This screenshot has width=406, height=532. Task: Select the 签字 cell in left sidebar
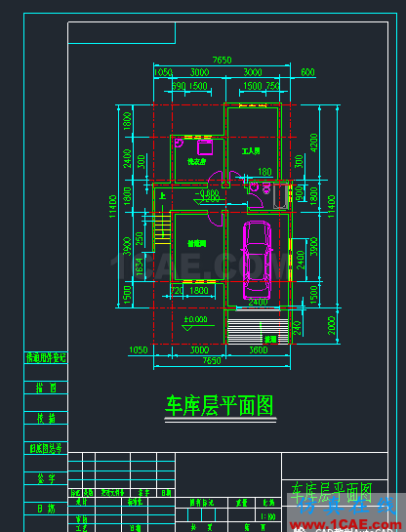pyautogui.click(x=46, y=478)
